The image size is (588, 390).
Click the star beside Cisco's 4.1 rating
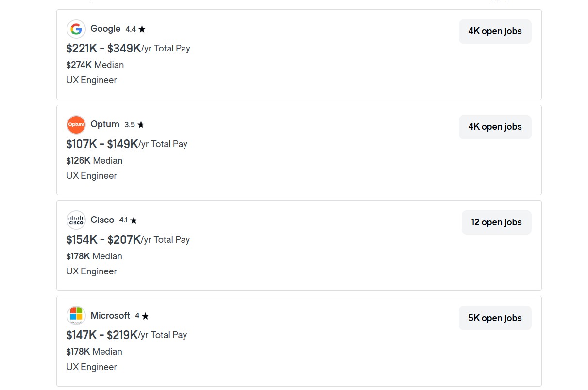pyautogui.click(x=134, y=220)
